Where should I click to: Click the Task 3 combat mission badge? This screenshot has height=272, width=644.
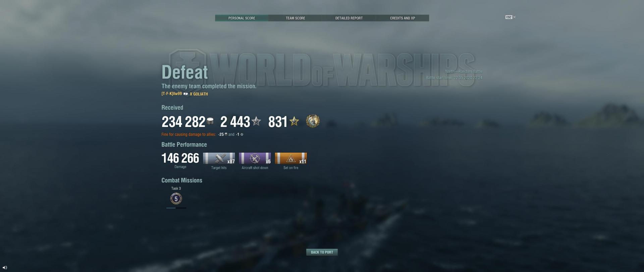coord(176,199)
